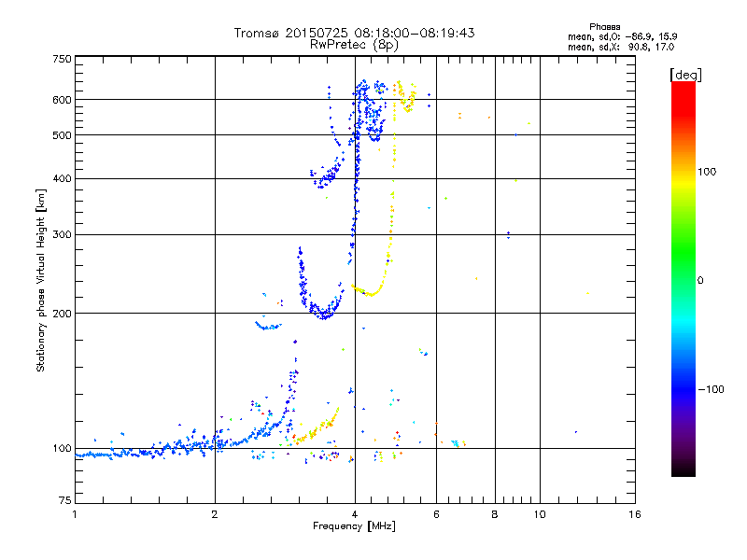Click the x-axis label '10'
The image size is (747, 560).
[540, 514]
